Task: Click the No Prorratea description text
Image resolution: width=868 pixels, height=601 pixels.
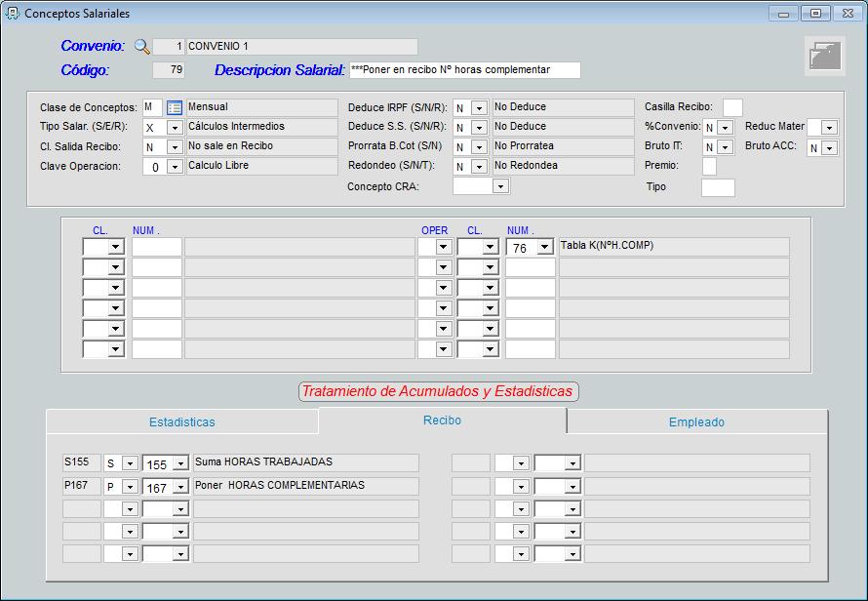Action: [524, 145]
